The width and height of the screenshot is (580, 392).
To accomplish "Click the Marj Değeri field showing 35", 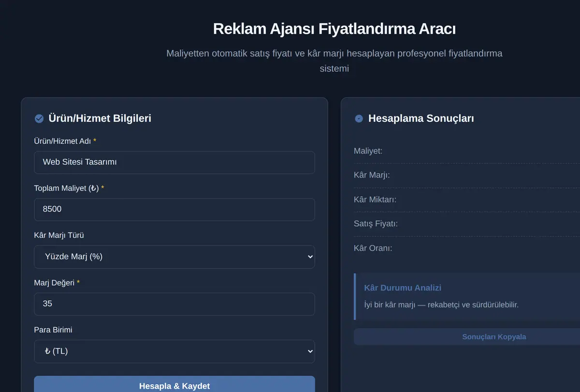I will tap(174, 304).
